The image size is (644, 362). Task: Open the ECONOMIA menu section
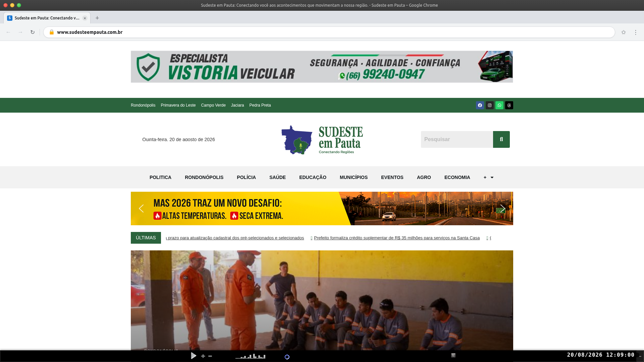click(x=457, y=177)
